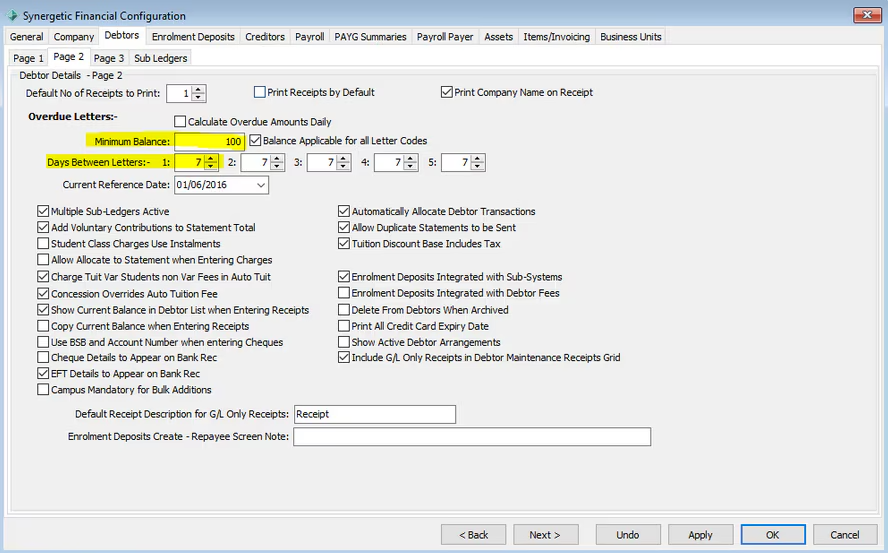Increase Days Between Letters 2 value
Image resolution: width=888 pixels, height=553 pixels.
(277, 159)
